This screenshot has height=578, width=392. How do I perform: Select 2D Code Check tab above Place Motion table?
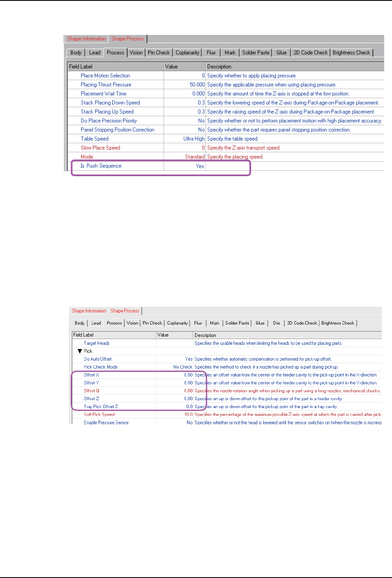311,52
